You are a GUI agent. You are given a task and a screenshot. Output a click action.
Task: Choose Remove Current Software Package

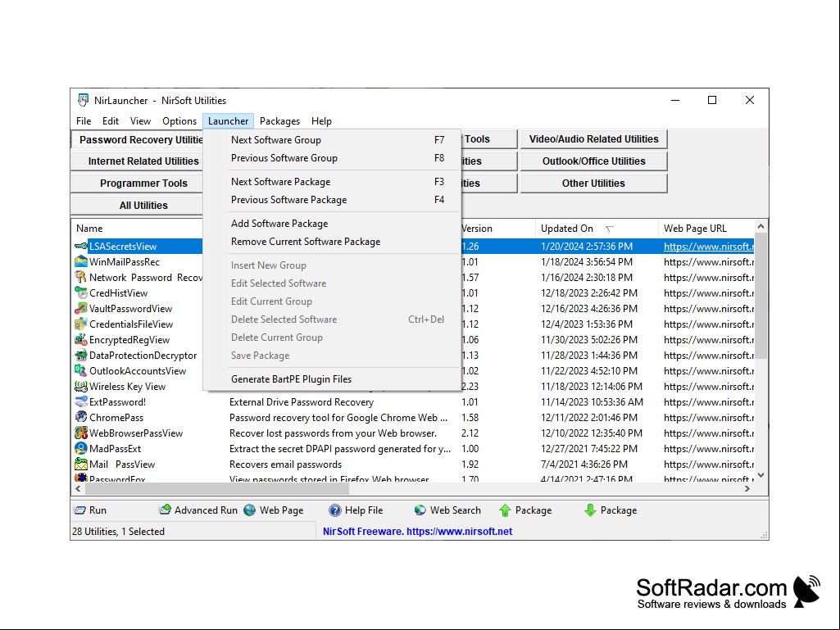coord(333,242)
